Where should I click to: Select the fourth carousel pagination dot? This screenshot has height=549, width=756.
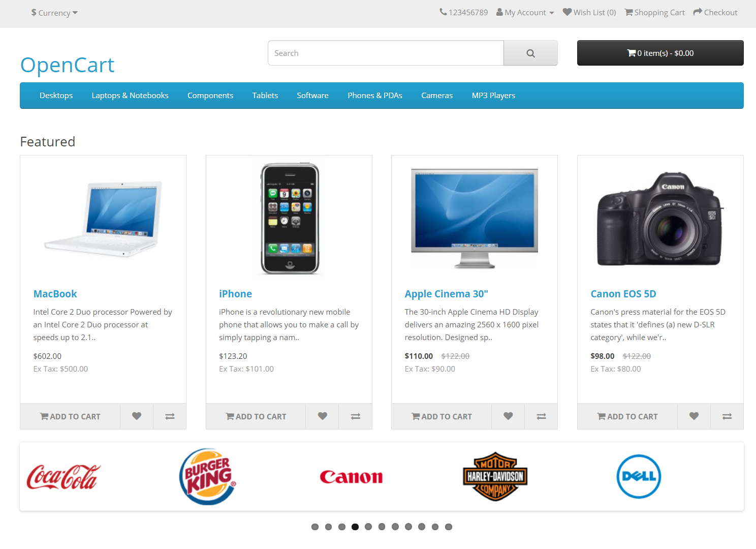click(x=355, y=527)
